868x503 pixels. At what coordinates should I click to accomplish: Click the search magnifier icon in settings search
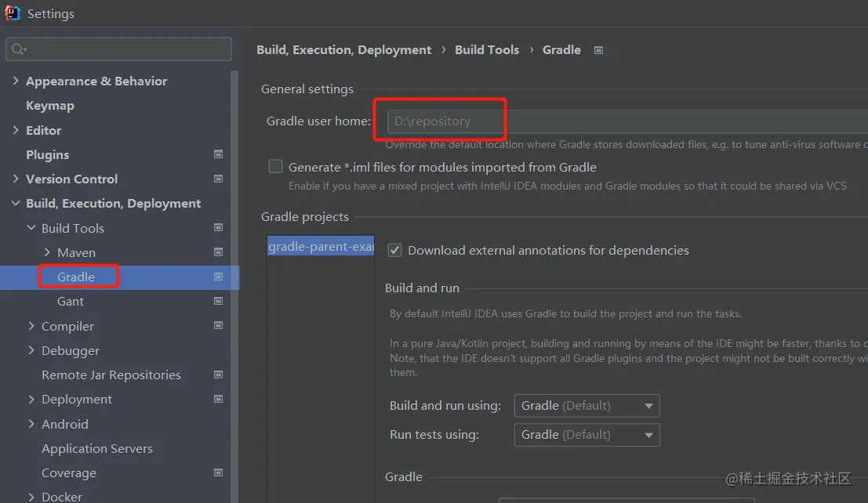18,49
